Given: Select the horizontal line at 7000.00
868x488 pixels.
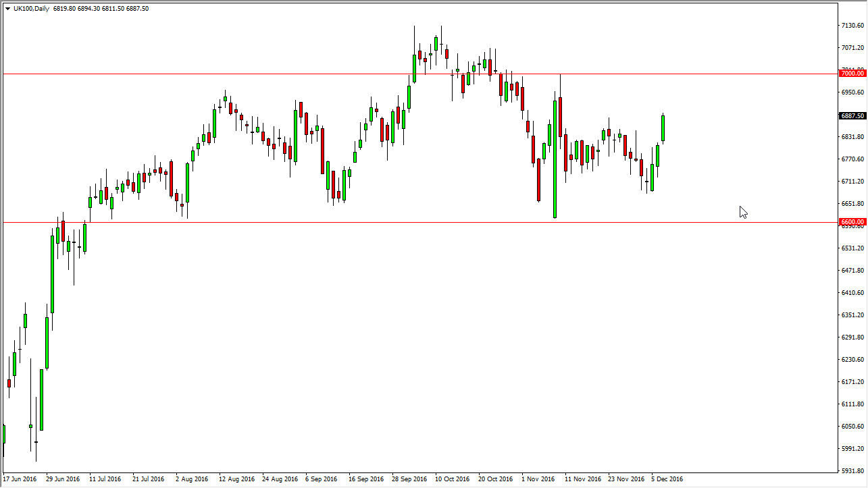Looking at the screenshot, I should [270, 74].
